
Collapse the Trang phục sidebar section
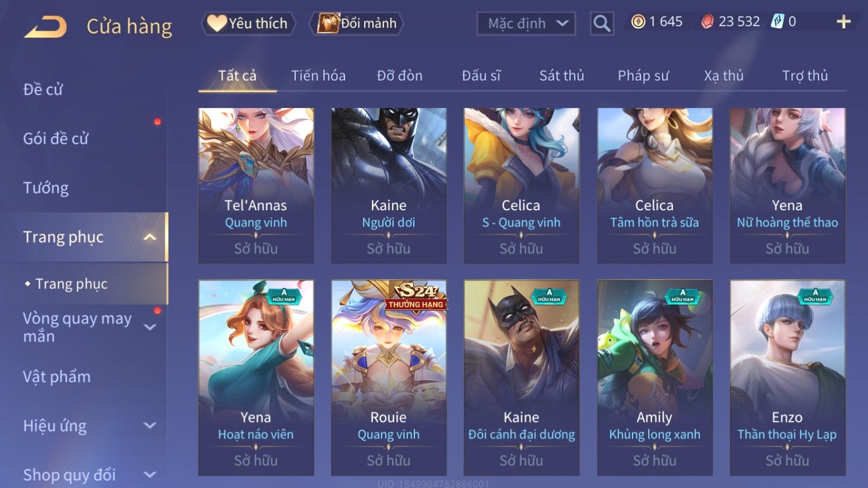149,237
